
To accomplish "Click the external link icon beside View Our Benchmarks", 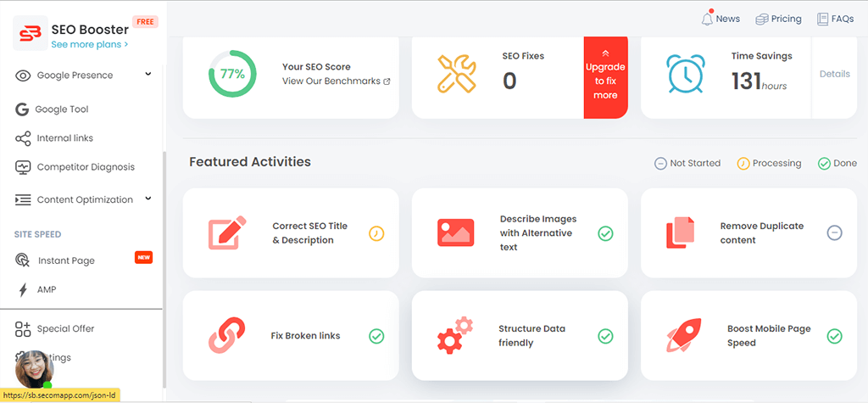I will (x=387, y=81).
